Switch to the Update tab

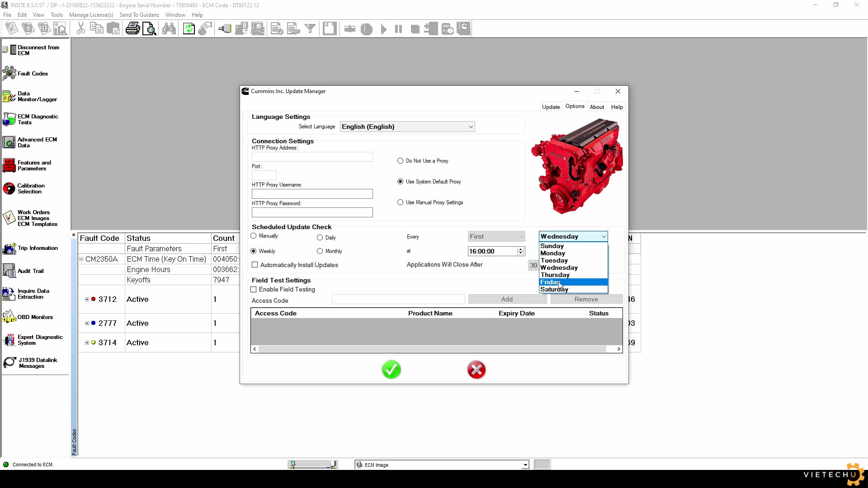click(x=551, y=107)
